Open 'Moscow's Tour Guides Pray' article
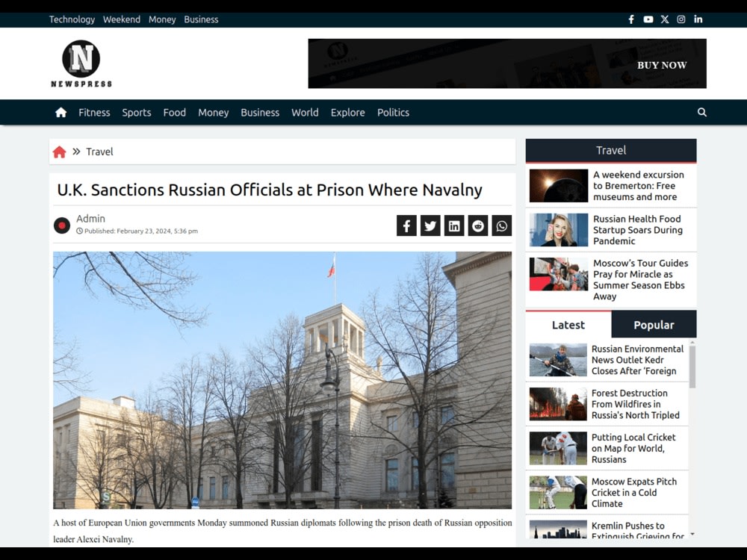 [x=640, y=279]
